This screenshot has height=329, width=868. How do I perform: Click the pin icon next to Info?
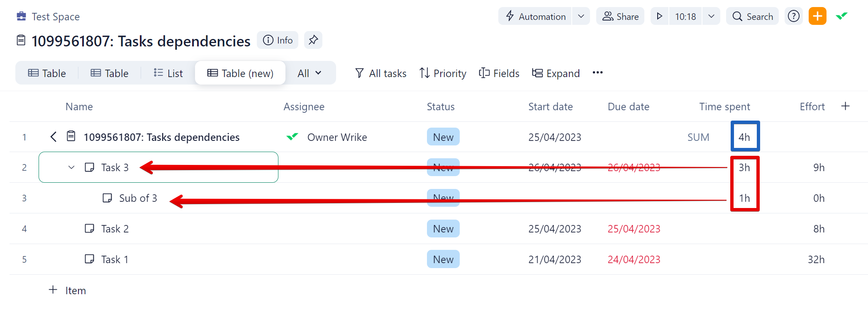[313, 40]
